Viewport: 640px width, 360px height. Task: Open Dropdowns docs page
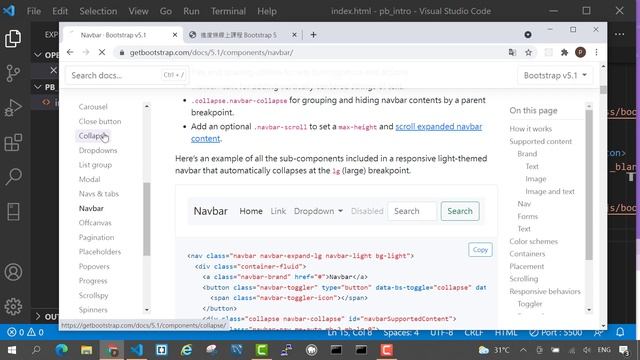click(98, 150)
